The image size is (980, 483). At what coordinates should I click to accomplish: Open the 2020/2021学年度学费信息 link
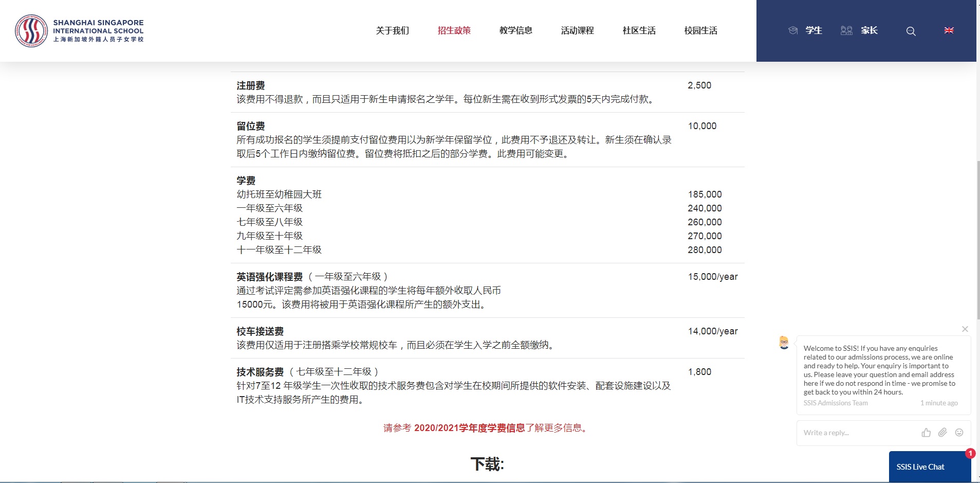coord(469,428)
